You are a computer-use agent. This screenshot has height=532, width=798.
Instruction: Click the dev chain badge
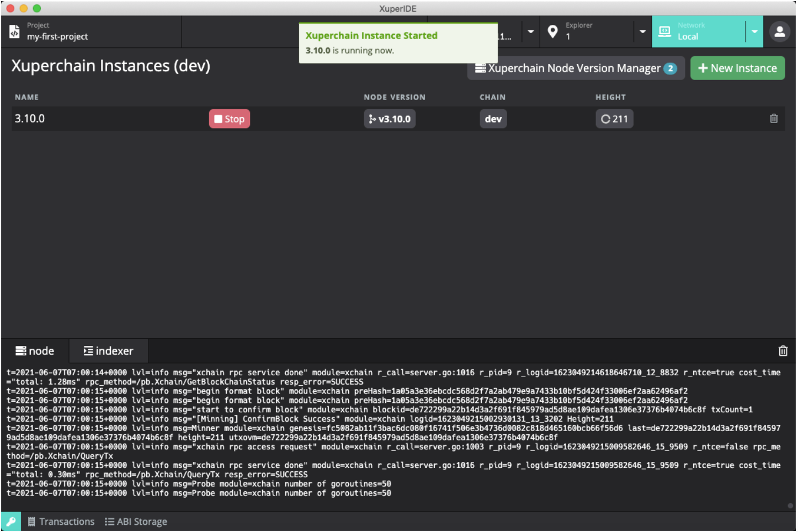click(493, 119)
